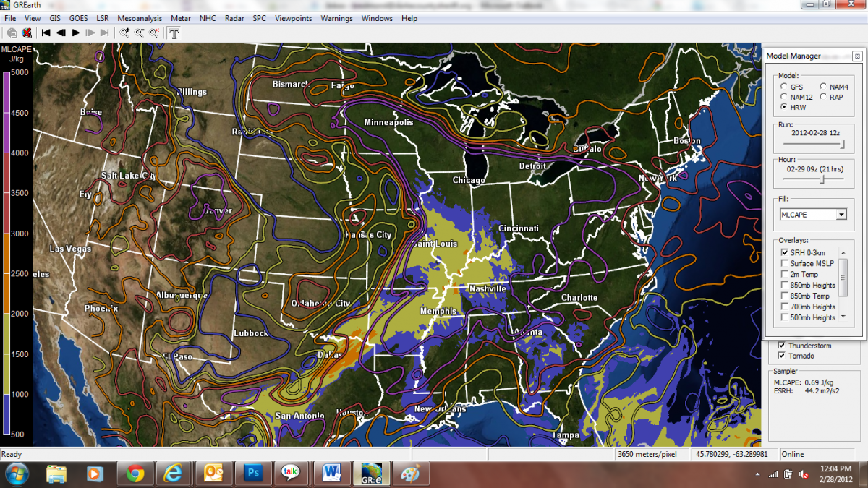This screenshot has height=488, width=868.
Task: Open the SPC menu
Action: pyautogui.click(x=259, y=18)
